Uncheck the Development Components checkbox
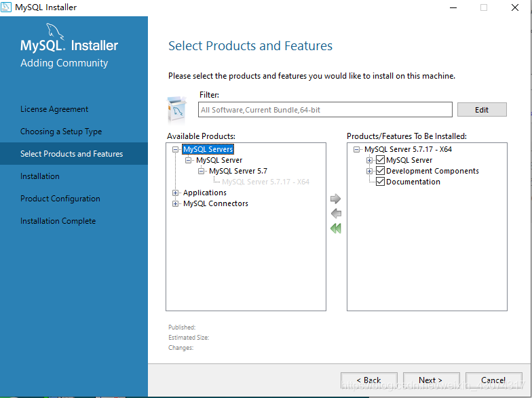The width and height of the screenshot is (532, 398). (x=380, y=171)
